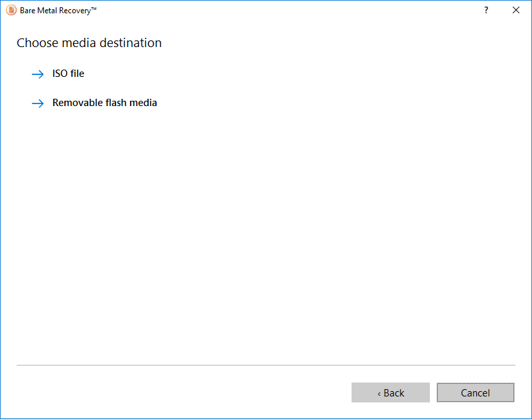Click the trademark symbol in the window title
The width and height of the screenshot is (532, 419).
click(x=94, y=9)
